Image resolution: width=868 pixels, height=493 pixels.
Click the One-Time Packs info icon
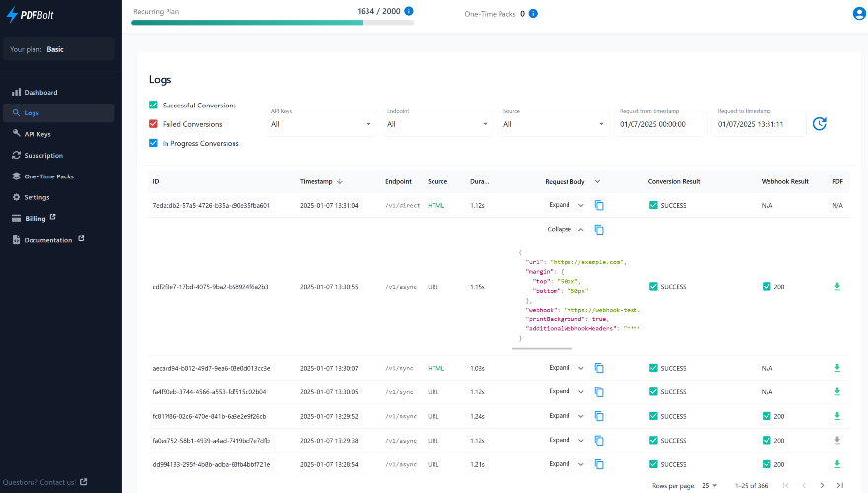click(x=533, y=13)
